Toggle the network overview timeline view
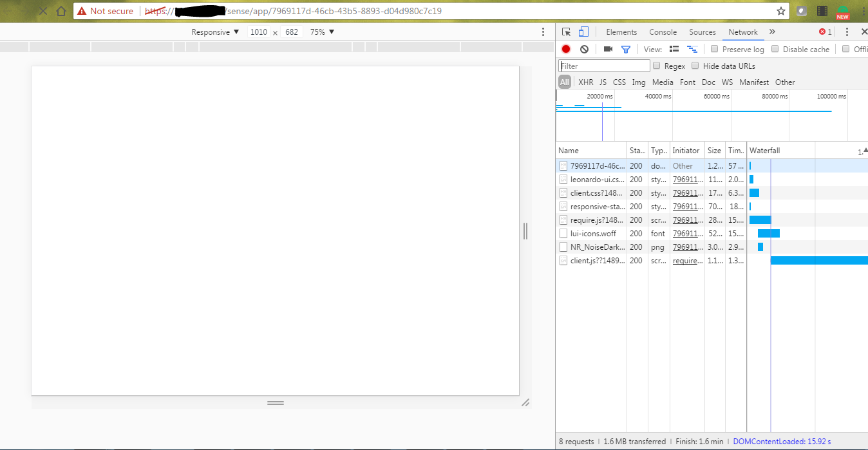This screenshot has width=868, height=450. (x=692, y=49)
